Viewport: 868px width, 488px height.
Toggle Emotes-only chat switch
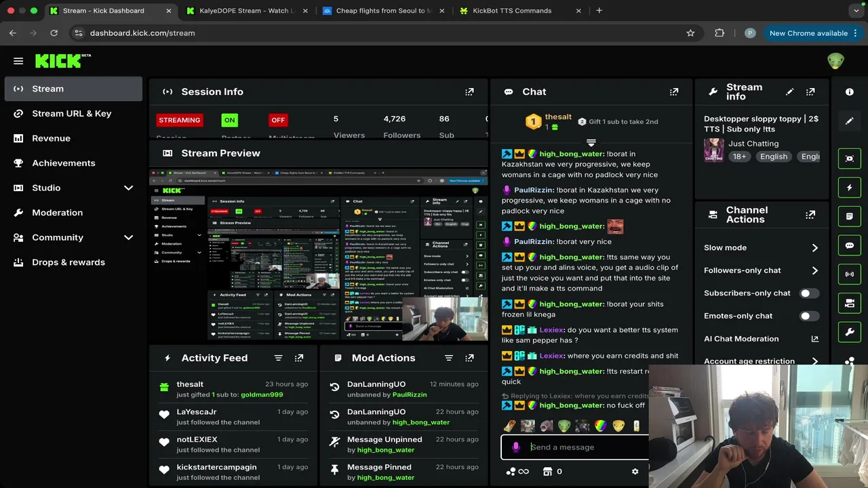[809, 316]
